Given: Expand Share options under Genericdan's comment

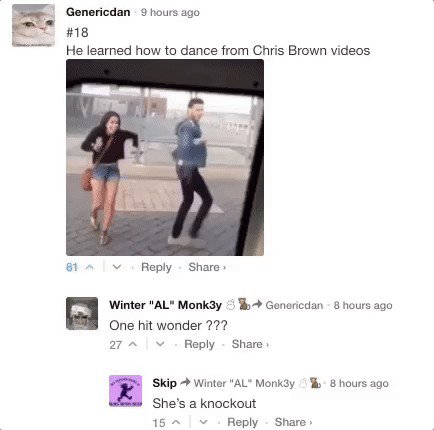Looking at the screenshot, I should point(207,267).
